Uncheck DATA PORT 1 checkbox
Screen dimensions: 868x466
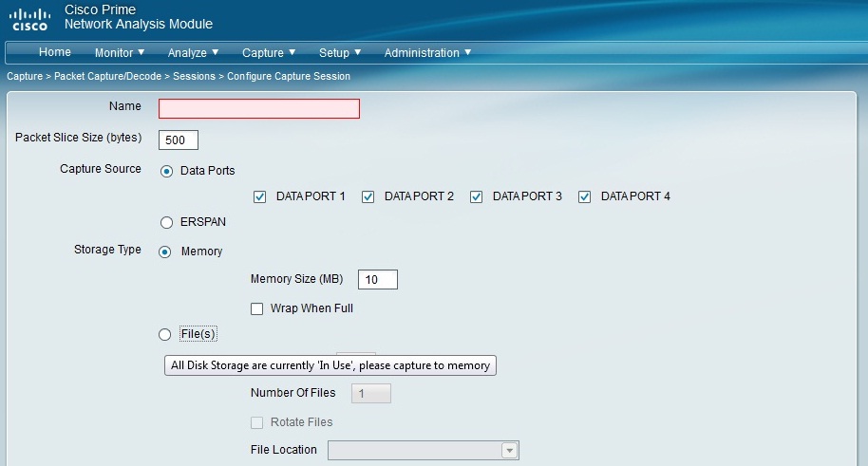259,197
